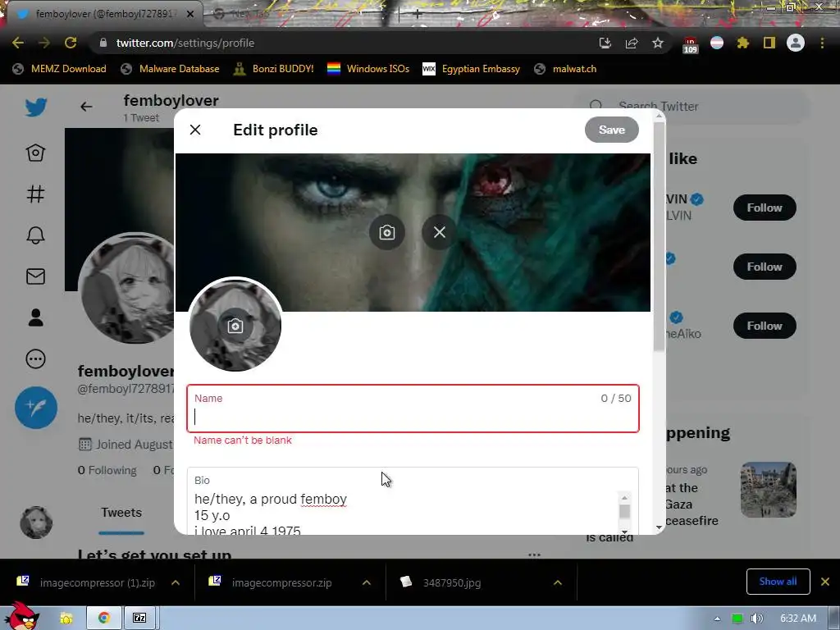Expand imagecompressor.zip download options
The width and height of the screenshot is (840, 630).
[x=367, y=582]
